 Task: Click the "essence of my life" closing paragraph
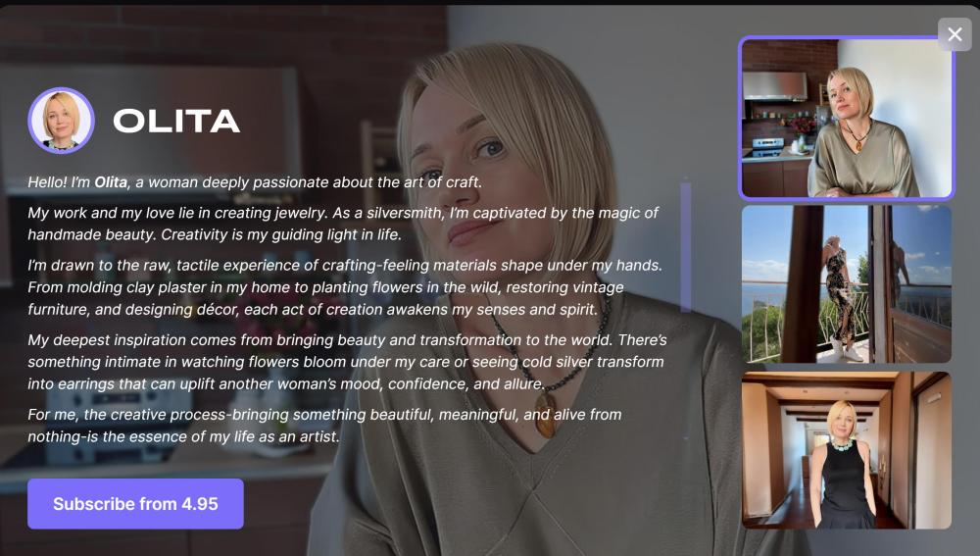click(324, 426)
